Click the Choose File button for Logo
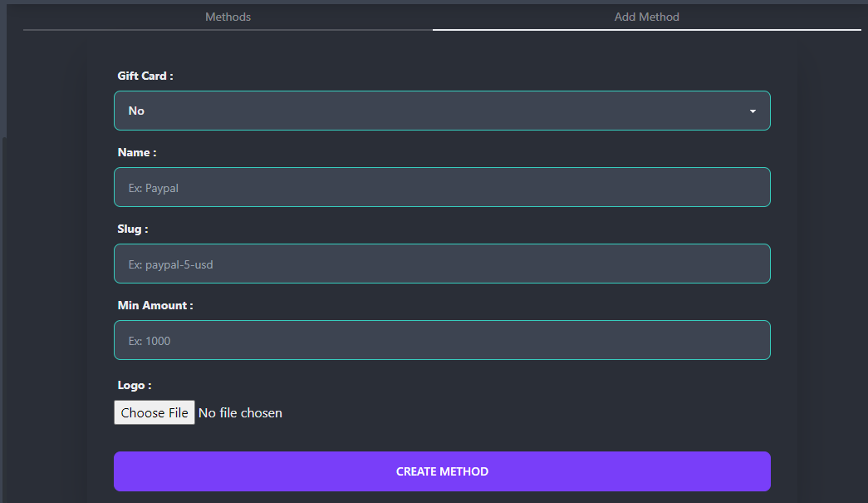The width and height of the screenshot is (868, 503). click(x=154, y=412)
